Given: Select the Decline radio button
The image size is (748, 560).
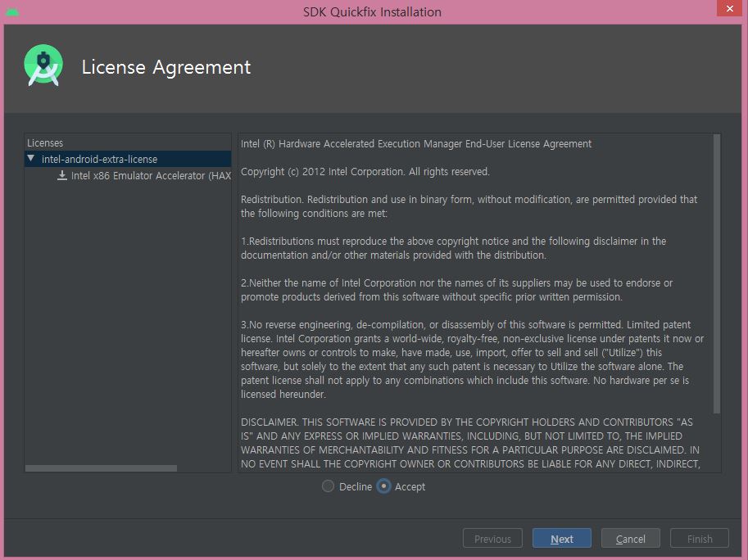Looking at the screenshot, I should click(x=329, y=486).
